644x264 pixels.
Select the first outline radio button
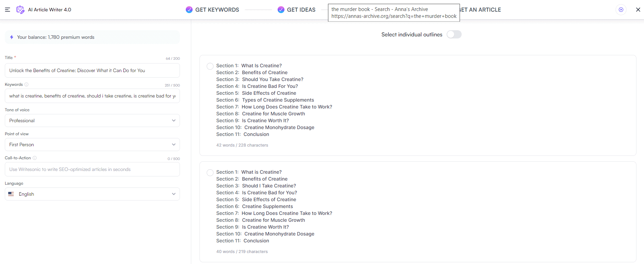pos(210,66)
